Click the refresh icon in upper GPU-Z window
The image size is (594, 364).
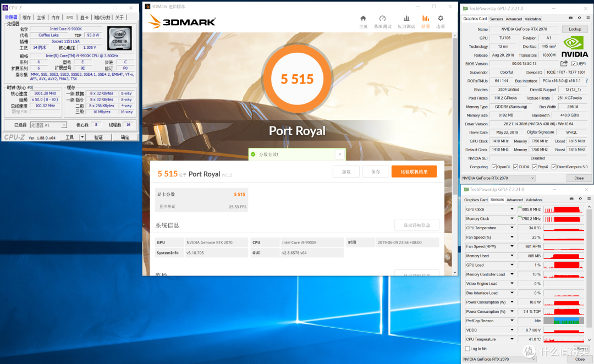[579, 18]
